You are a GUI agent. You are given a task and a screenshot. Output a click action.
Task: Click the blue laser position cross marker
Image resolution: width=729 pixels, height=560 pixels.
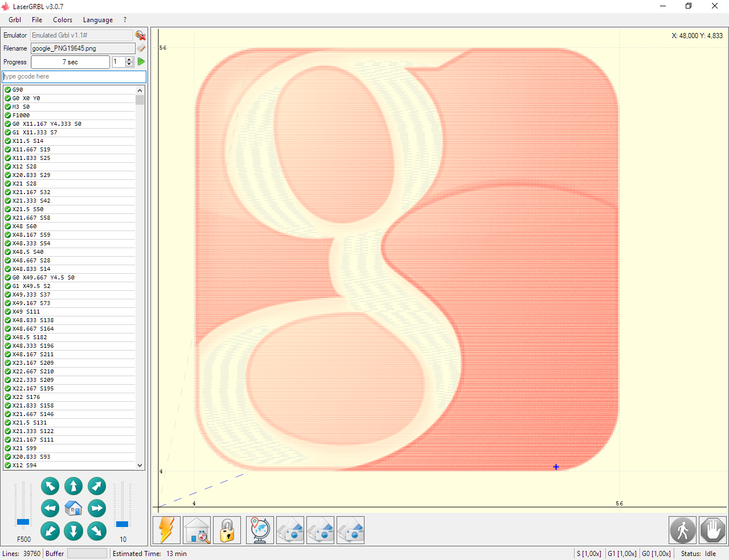click(556, 467)
